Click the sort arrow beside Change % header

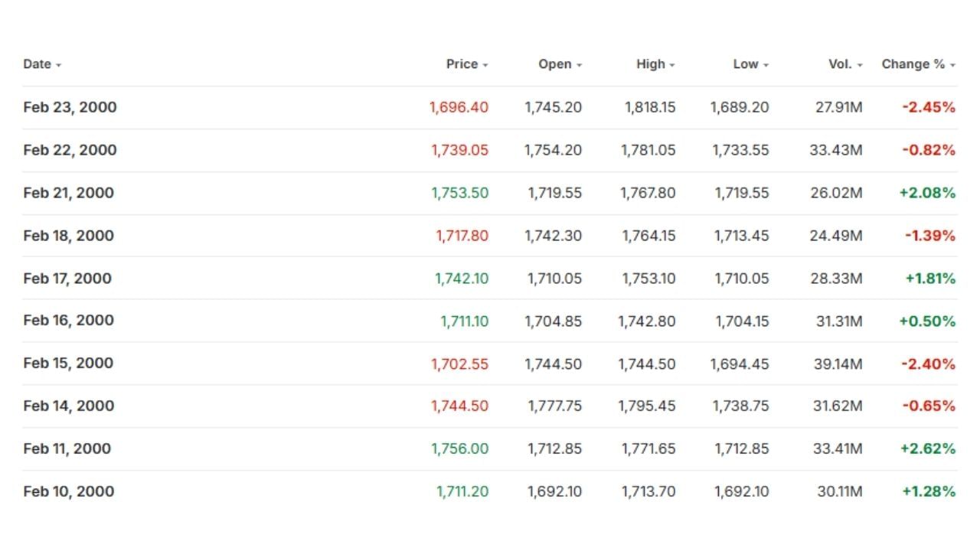tap(952, 66)
